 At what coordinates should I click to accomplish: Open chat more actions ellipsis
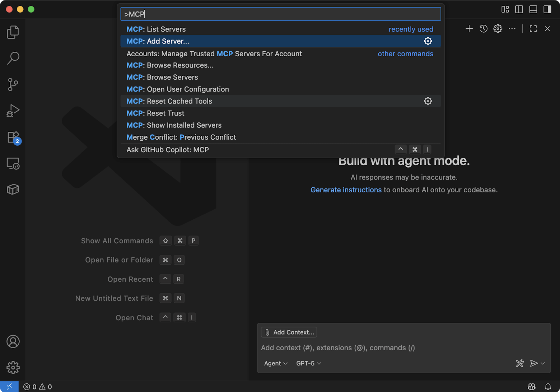[512, 29]
